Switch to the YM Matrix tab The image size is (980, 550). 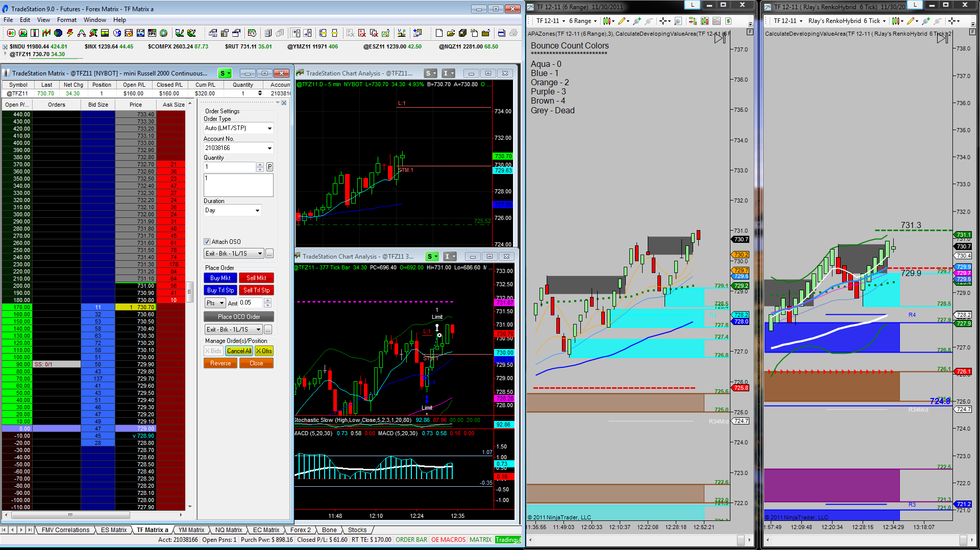pos(191,530)
